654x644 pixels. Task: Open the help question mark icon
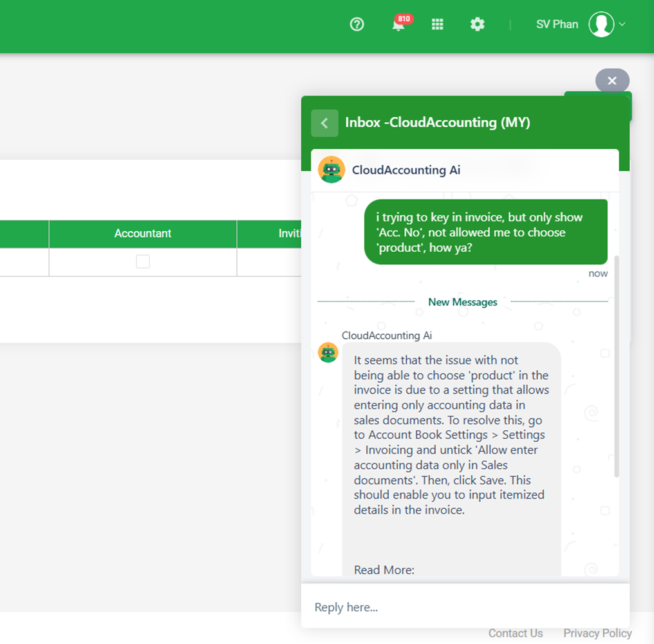pyautogui.click(x=357, y=24)
